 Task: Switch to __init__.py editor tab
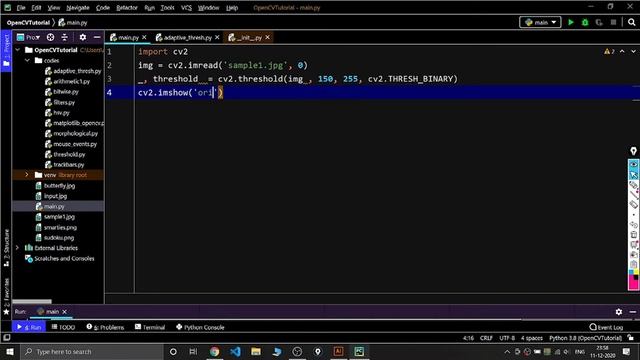pyautogui.click(x=249, y=38)
